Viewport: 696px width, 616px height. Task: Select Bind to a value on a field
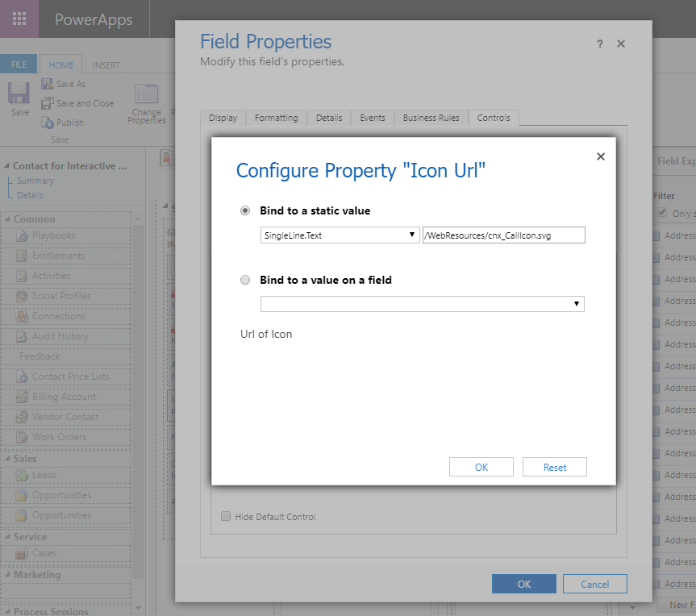click(245, 280)
